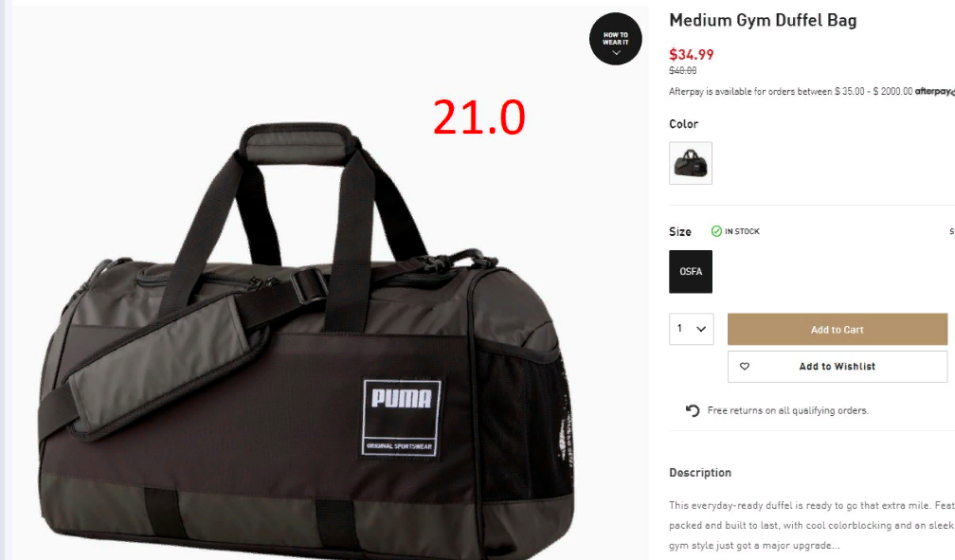
Task: Click the Medium Gym Duffel Bag title
Action: point(764,20)
